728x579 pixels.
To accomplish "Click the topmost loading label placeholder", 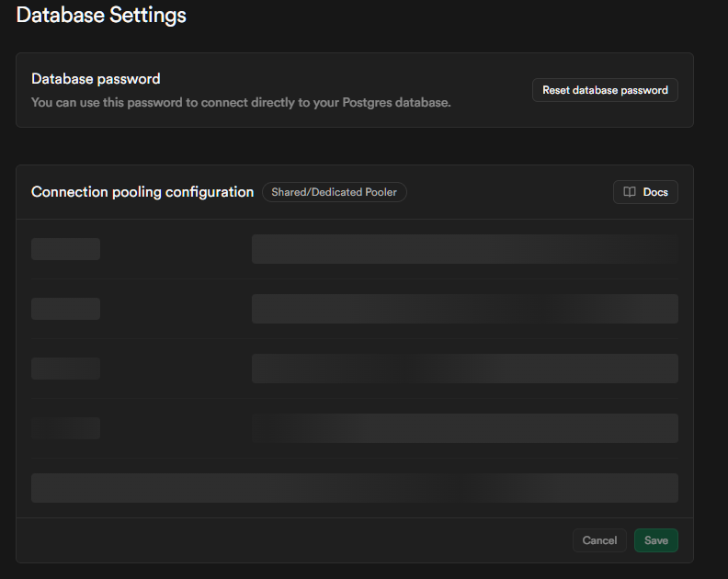I will click(65, 249).
